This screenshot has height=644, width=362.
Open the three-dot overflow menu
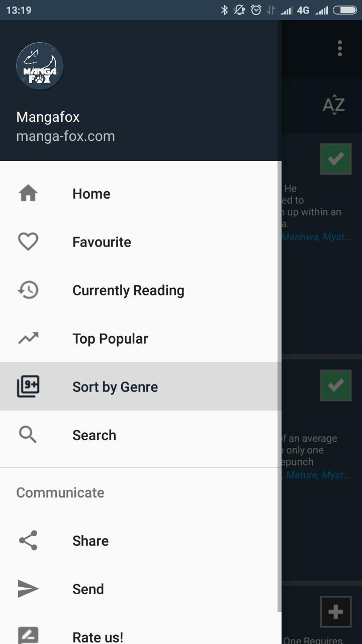340,48
